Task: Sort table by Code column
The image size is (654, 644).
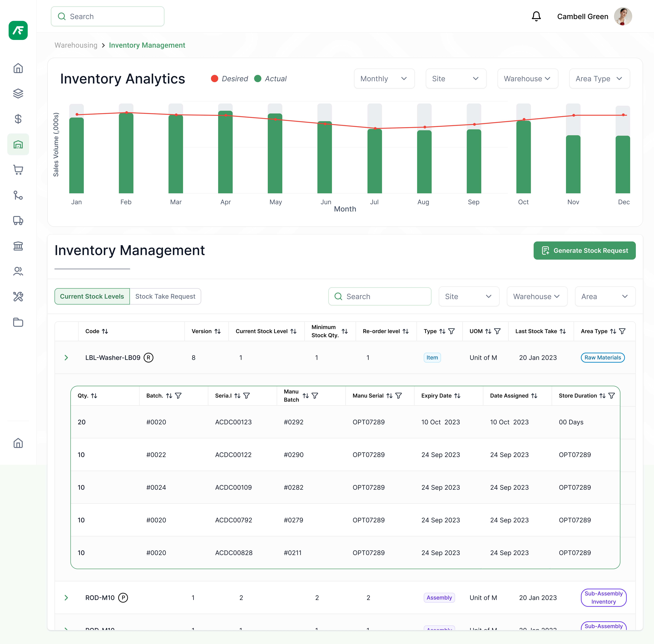Action: (x=105, y=331)
